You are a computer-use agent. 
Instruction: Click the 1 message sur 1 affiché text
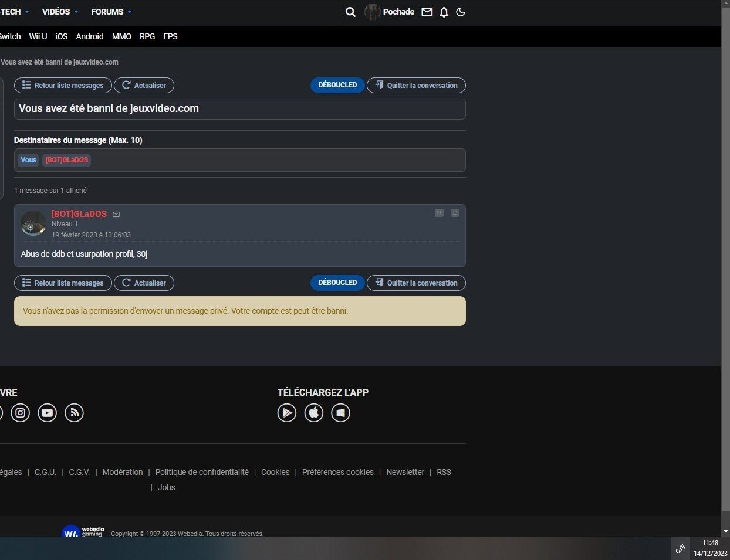point(50,191)
